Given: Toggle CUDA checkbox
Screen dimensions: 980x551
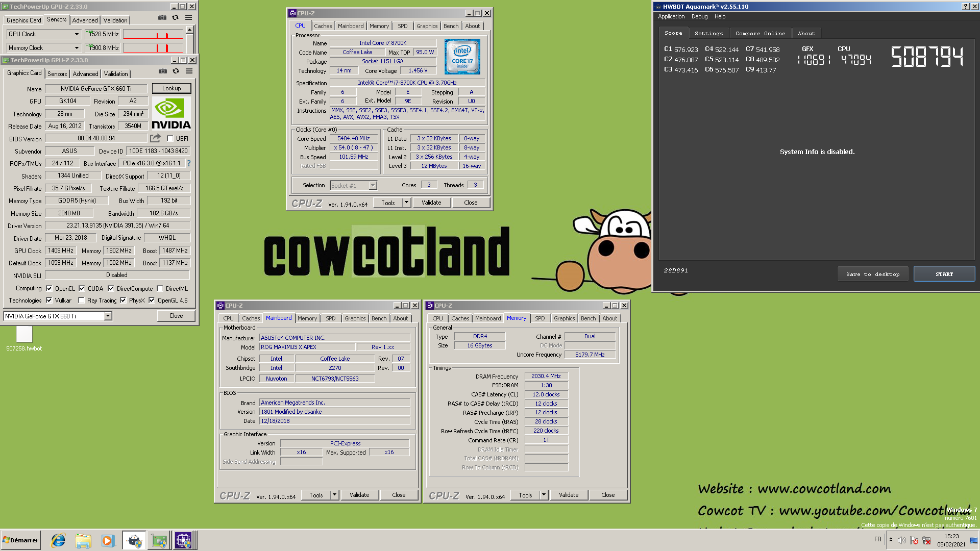Looking at the screenshot, I should (x=82, y=288).
